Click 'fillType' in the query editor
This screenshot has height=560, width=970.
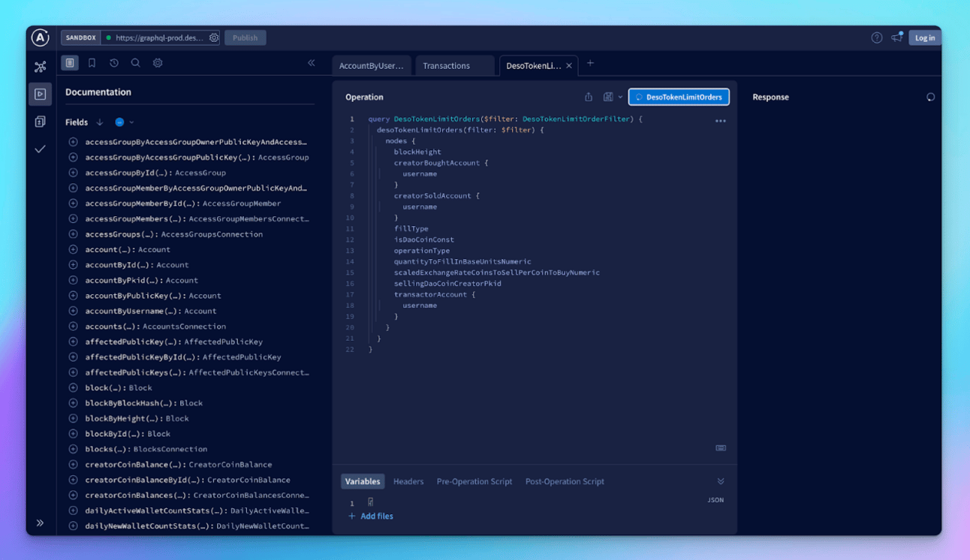tap(411, 229)
